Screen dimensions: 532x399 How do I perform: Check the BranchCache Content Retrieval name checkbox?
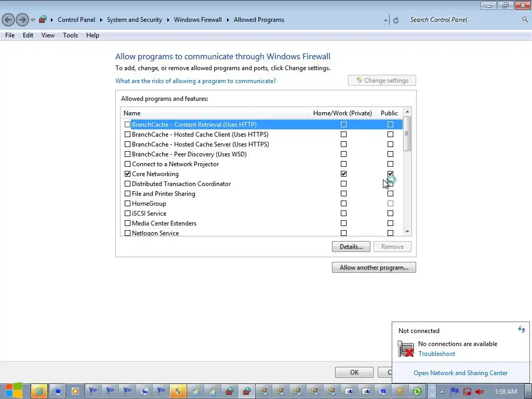coord(128,125)
